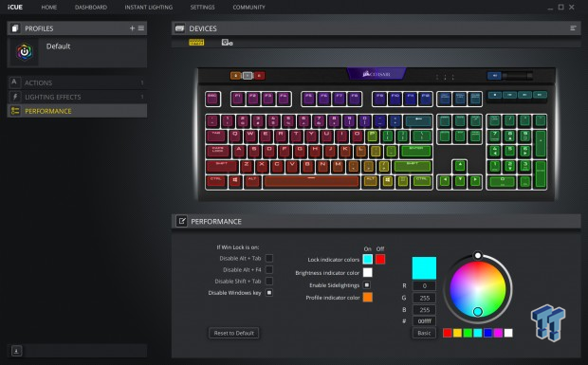Click the Performance panel edit icon

(x=181, y=221)
